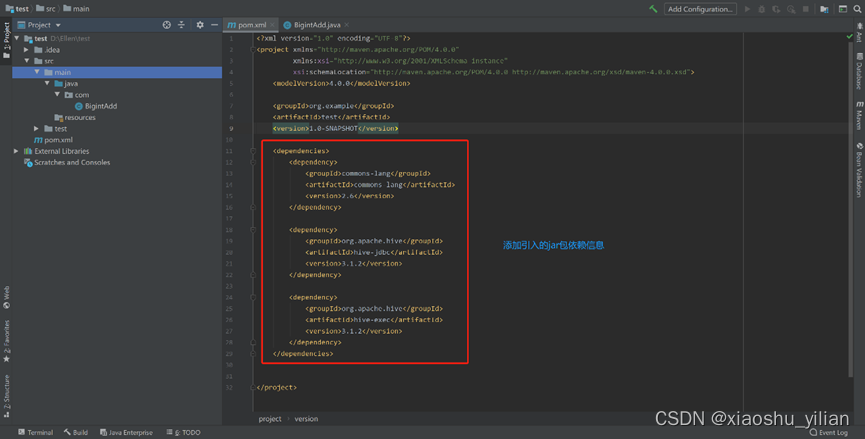Open the TODO tool window
The height and width of the screenshot is (439, 865).
(184, 432)
